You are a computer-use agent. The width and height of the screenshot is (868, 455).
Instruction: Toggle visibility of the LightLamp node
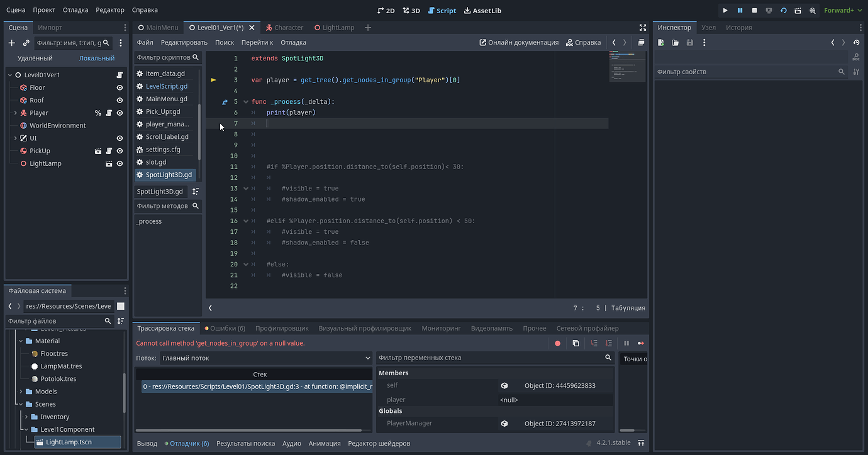pyautogui.click(x=120, y=163)
